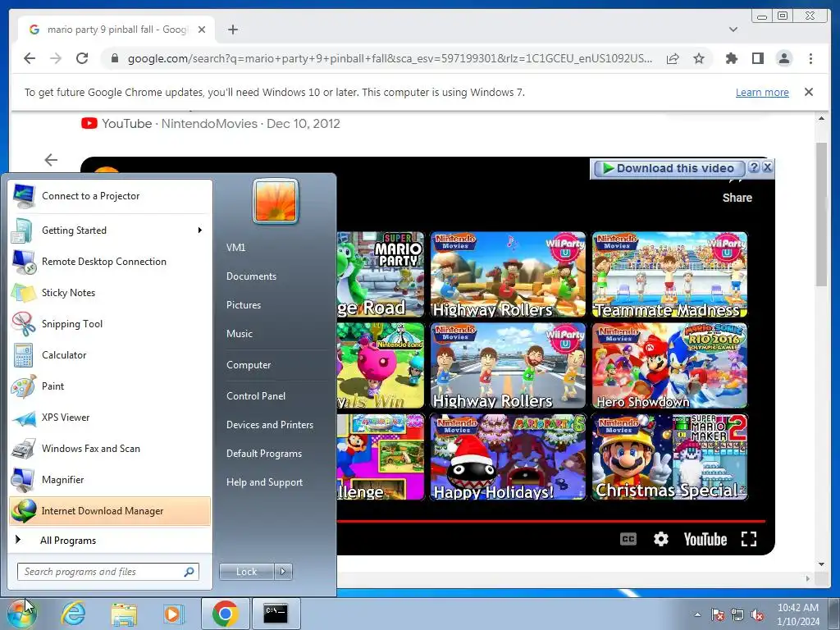
Task: Click the red video progress bar
Action: pos(551,521)
